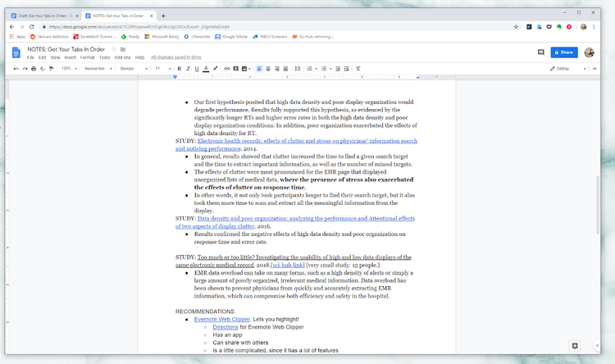Justify the paragraph text
This screenshot has width=615, height=364.
coord(285,69)
